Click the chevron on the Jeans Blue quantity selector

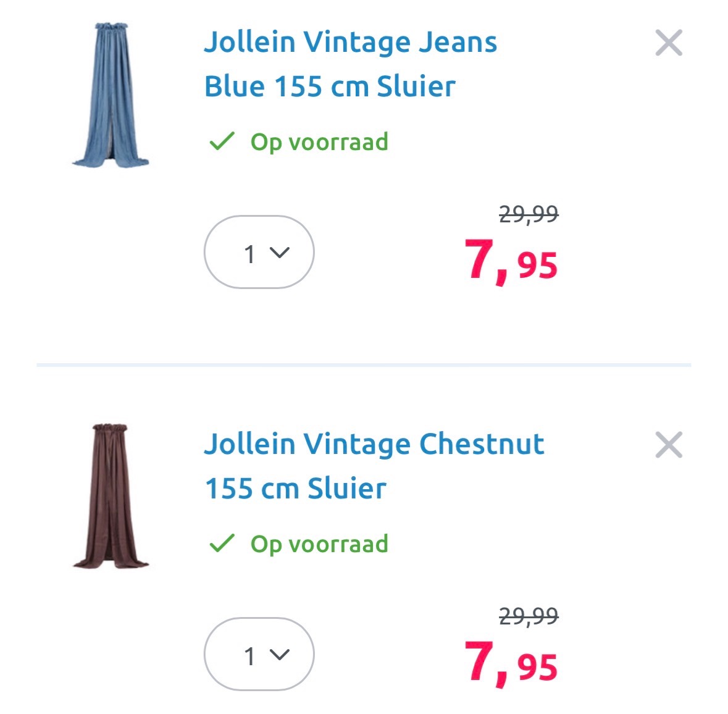pos(279,254)
